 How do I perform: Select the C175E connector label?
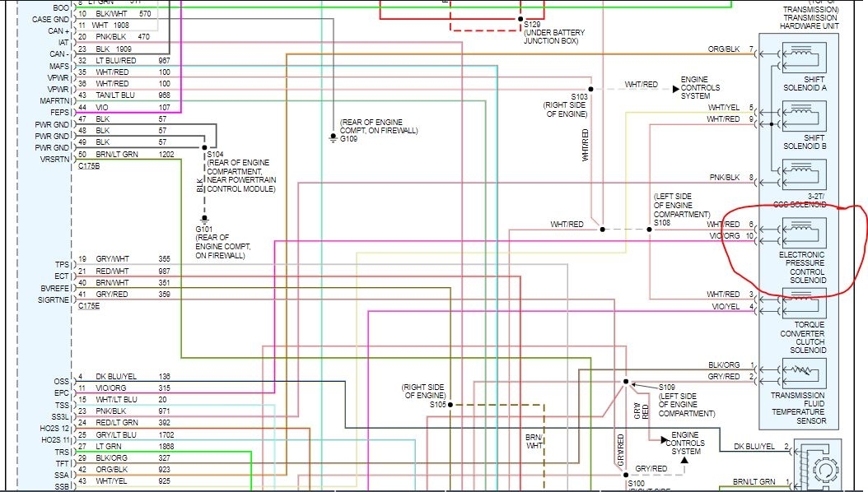(x=89, y=306)
